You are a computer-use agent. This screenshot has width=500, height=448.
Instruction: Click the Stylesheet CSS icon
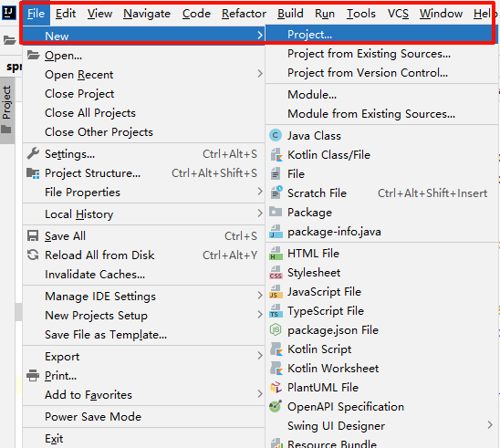276,273
